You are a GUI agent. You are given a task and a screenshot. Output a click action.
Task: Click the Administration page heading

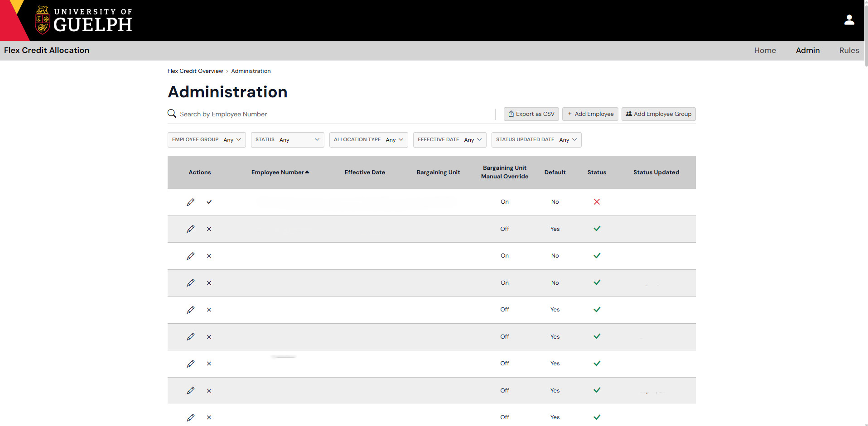tap(227, 92)
